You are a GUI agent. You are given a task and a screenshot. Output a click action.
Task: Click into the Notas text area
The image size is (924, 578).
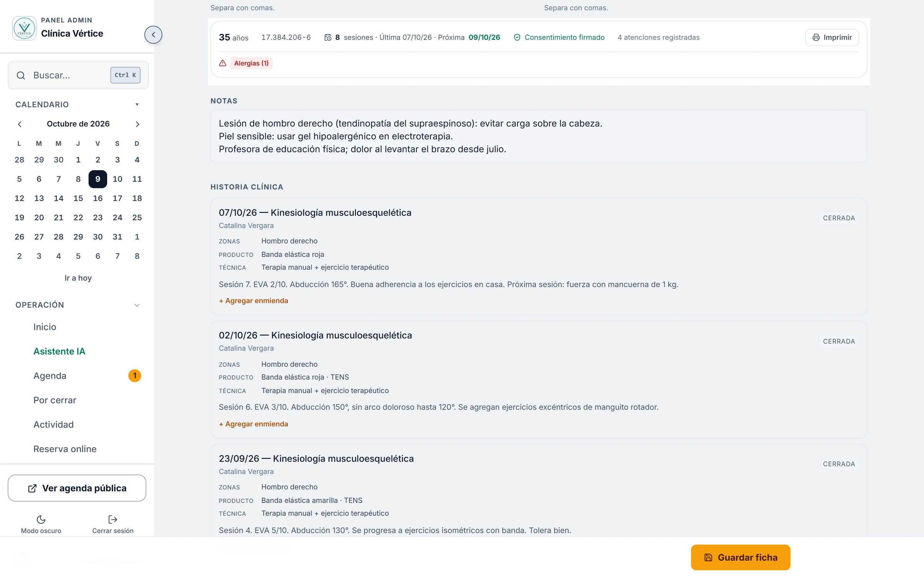pyautogui.click(x=539, y=136)
